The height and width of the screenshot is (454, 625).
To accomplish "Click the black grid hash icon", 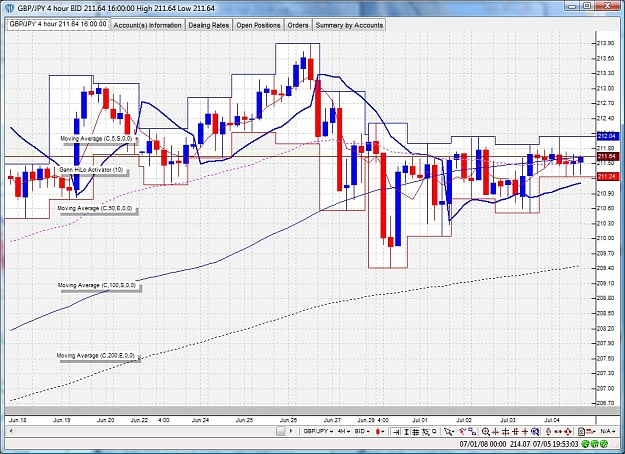I will pyautogui.click(x=515, y=431).
